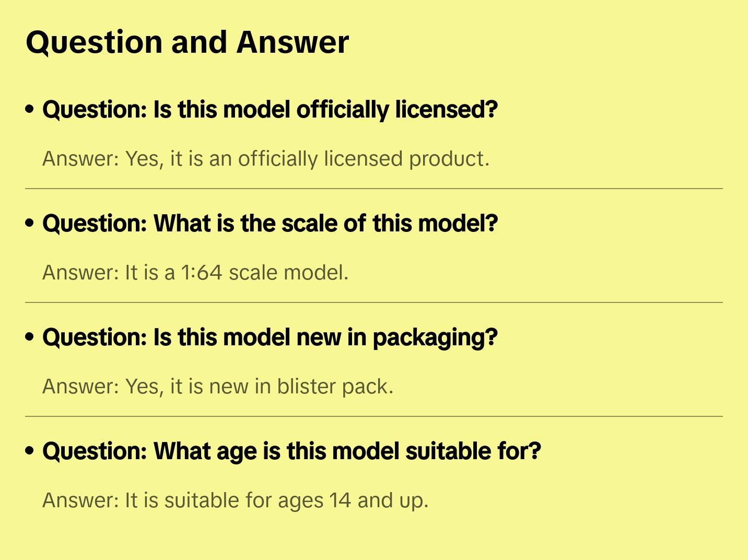Click the answer about suitable ages
The height and width of the screenshot is (560, 748).
[235, 500]
